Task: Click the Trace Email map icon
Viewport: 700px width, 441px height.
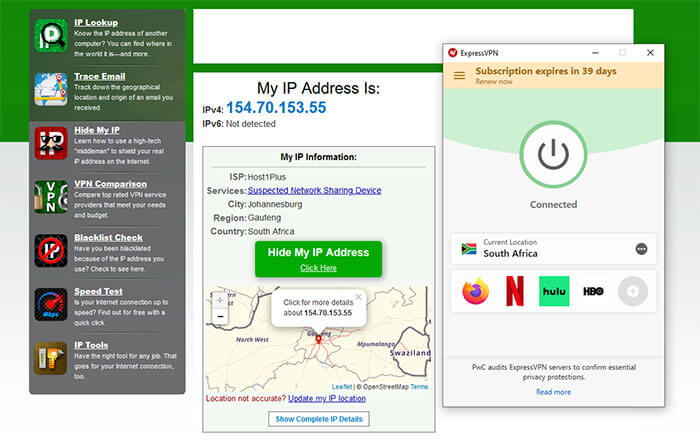Action: click(x=51, y=89)
